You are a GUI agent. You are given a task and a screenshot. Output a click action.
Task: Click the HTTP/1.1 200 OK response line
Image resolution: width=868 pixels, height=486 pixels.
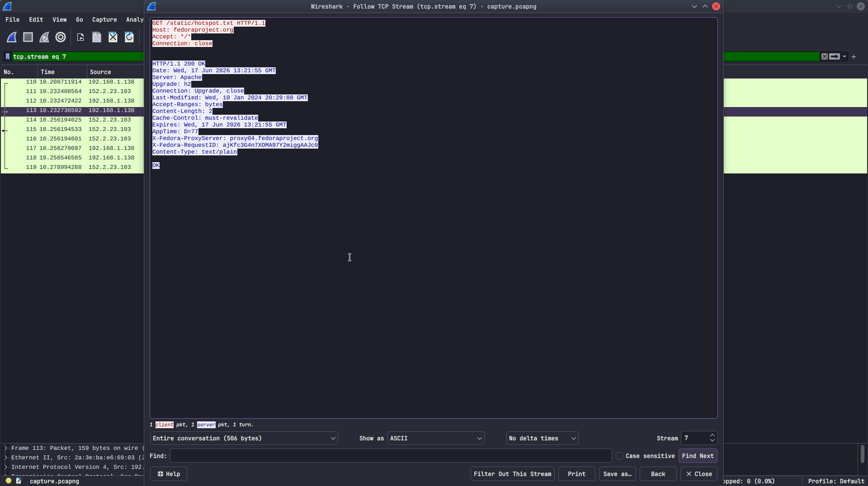click(x=179, y=64)
